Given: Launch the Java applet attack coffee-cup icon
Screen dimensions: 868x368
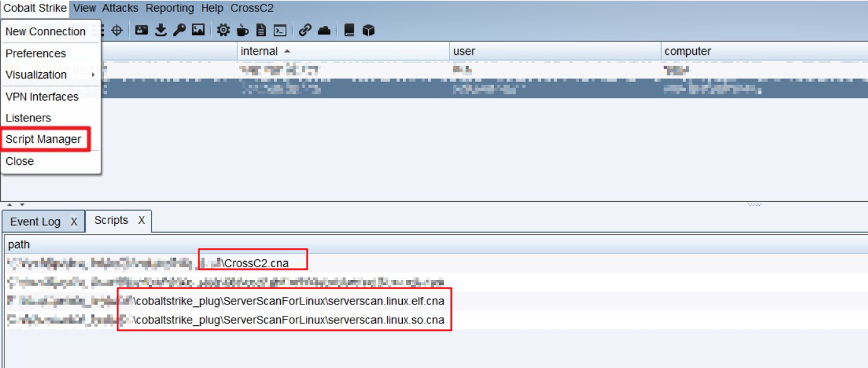Looking at the screenshot, I should (242, 28).
